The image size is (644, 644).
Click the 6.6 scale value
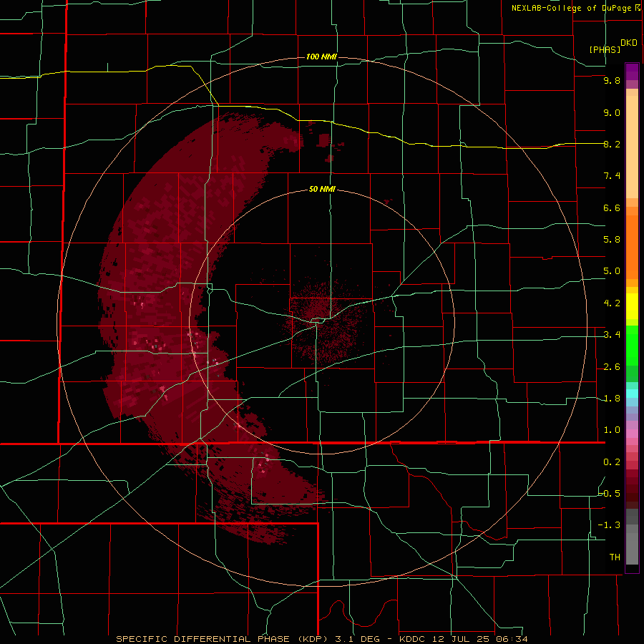click(x=612, y=208)
